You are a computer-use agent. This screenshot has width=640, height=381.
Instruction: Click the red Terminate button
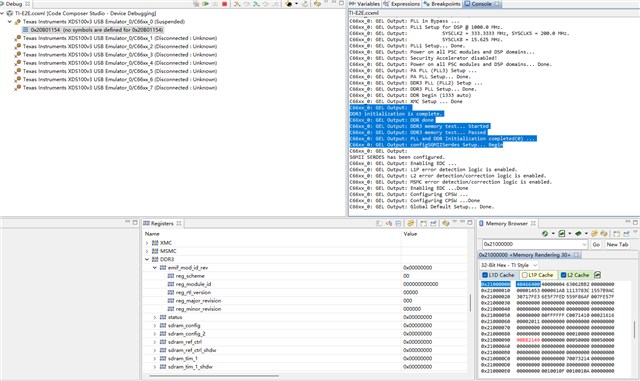click(224, 4)
